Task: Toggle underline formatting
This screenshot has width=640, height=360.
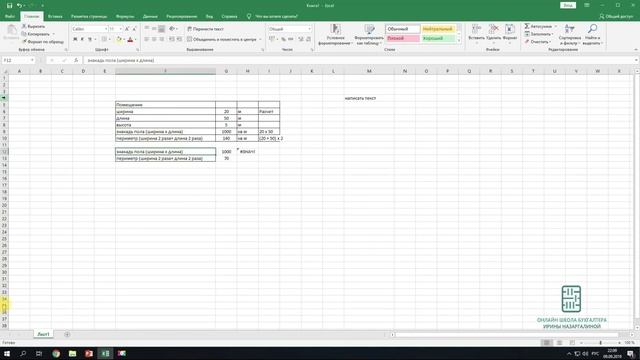Action: [90, 39]
